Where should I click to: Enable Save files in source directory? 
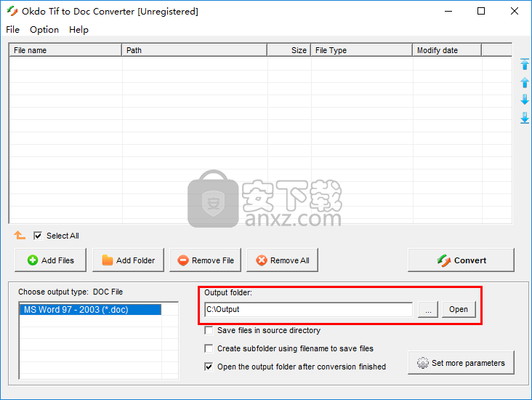coord(209,330)
